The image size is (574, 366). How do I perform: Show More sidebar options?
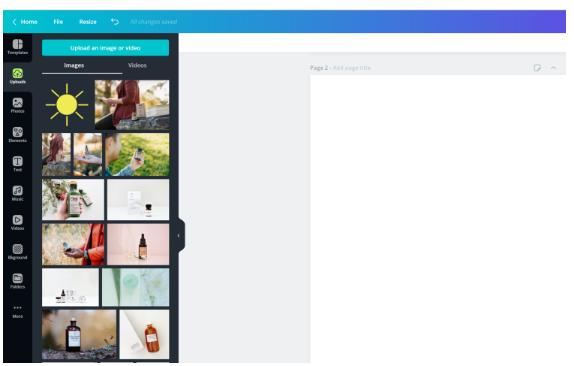pyautogui.click(x=17, y=311)
